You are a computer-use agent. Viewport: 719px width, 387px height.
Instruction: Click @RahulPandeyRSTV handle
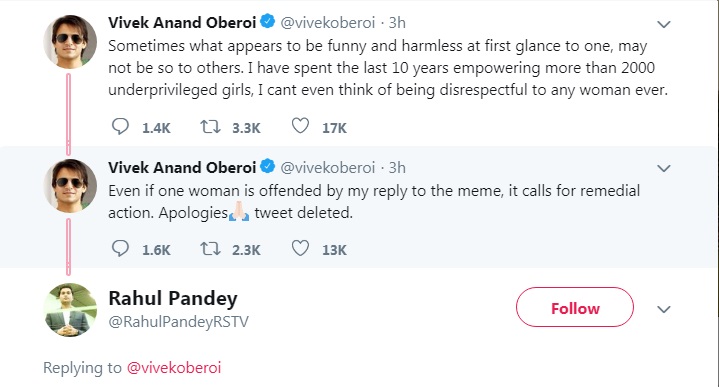tap(178, 321)
